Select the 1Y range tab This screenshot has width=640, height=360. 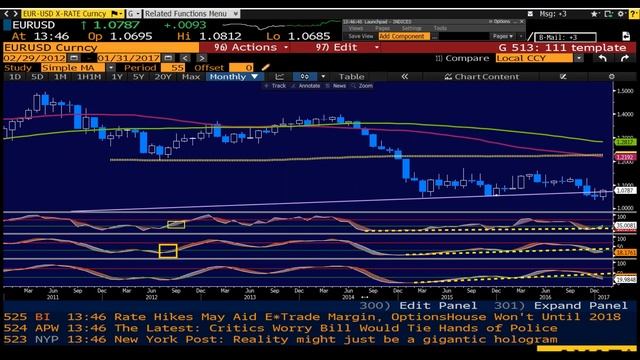[117, 77]
